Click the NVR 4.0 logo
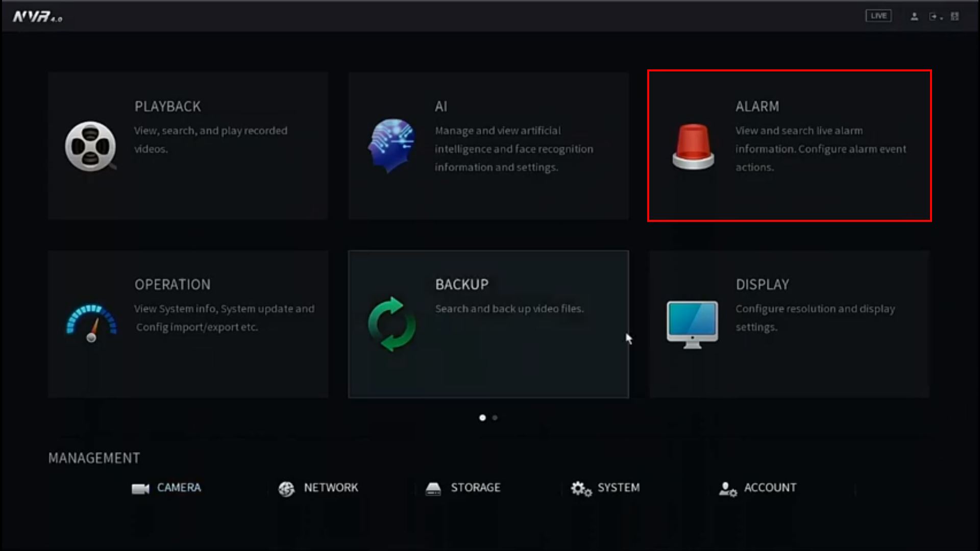The width and height of the screenshot is (980, 551). (37, 17)
